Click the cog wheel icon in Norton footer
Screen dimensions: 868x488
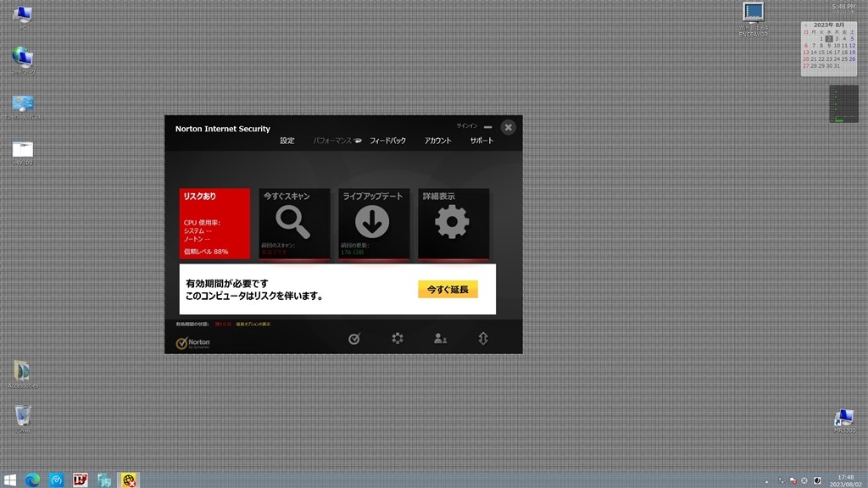coord(398,338)
